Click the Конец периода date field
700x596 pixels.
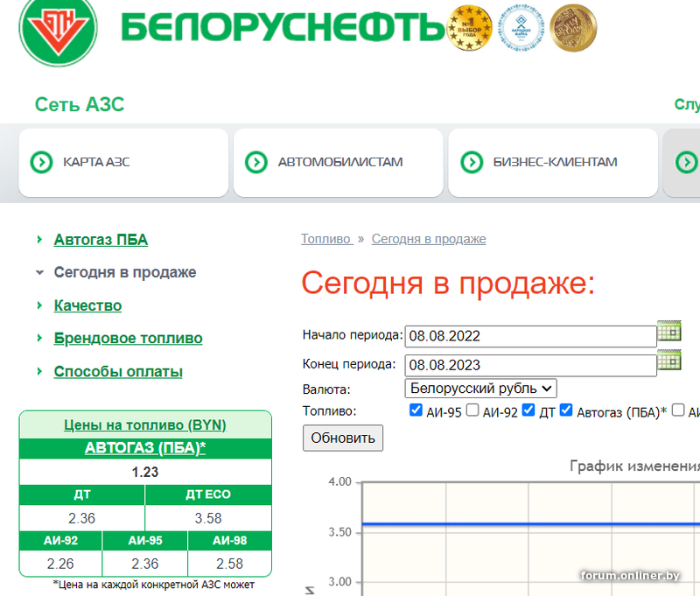530,365
